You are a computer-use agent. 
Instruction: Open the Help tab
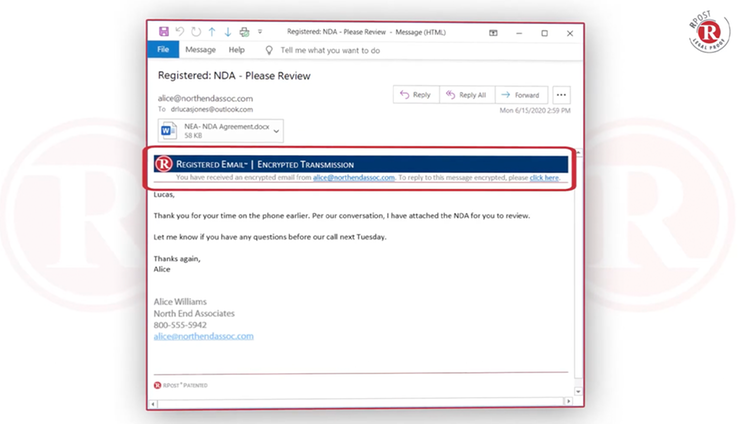pos(236,50)
